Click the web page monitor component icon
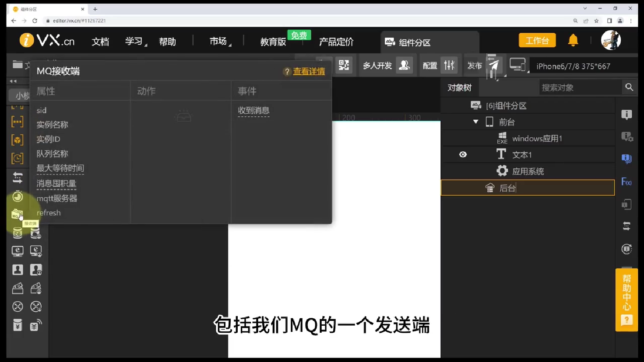The image size is (644, 362). (18, 251)
